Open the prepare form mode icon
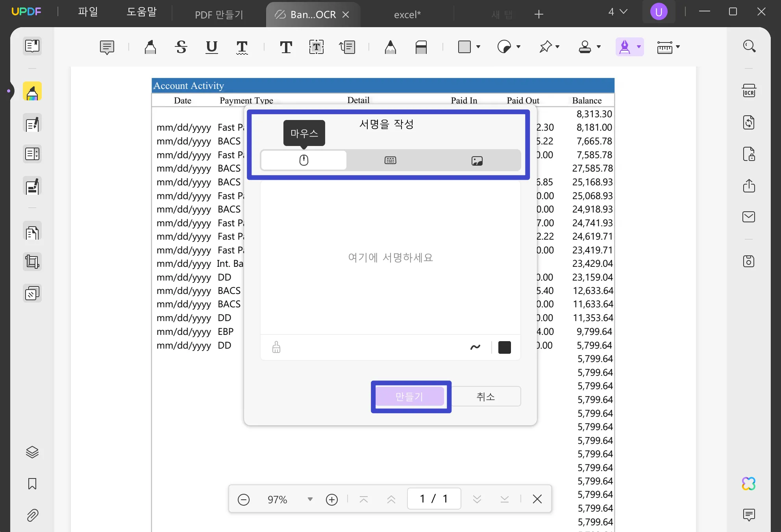 (x=32, y=154)
